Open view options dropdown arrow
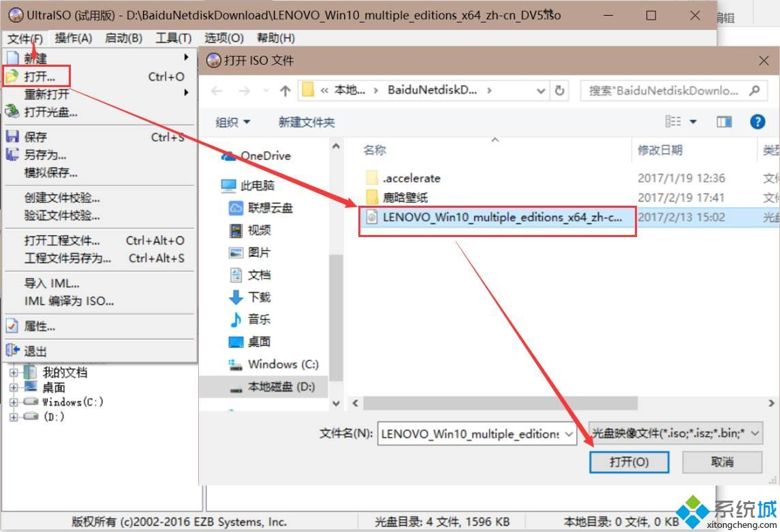 point(693,121)
